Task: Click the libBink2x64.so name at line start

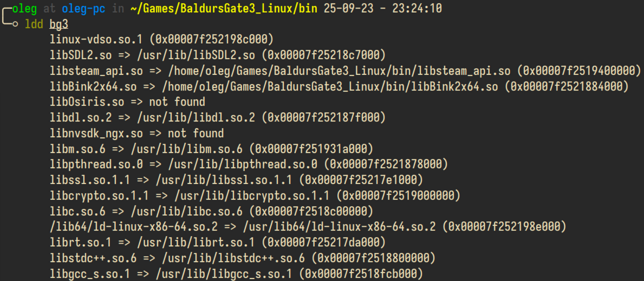Action: (x=93, y=87)
